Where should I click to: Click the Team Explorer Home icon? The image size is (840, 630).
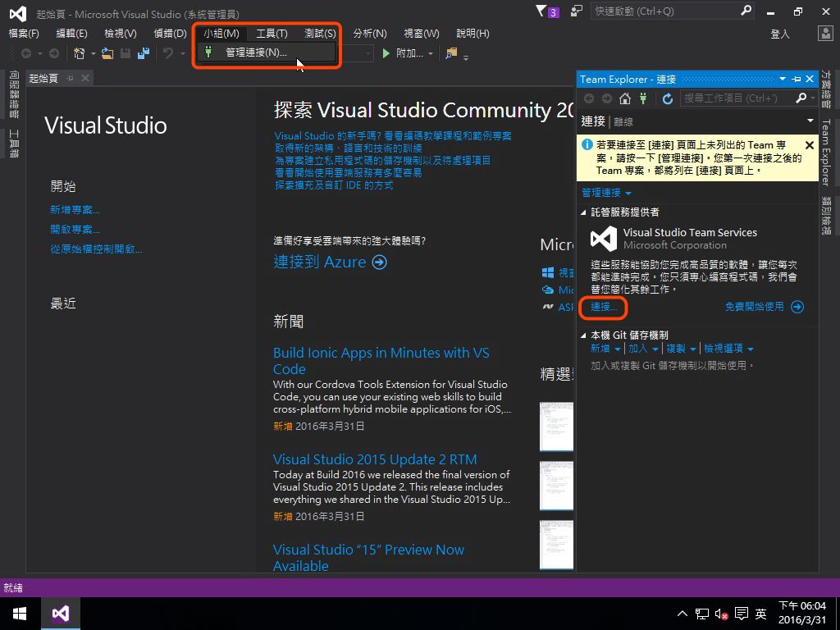click(x=624, y=98)
